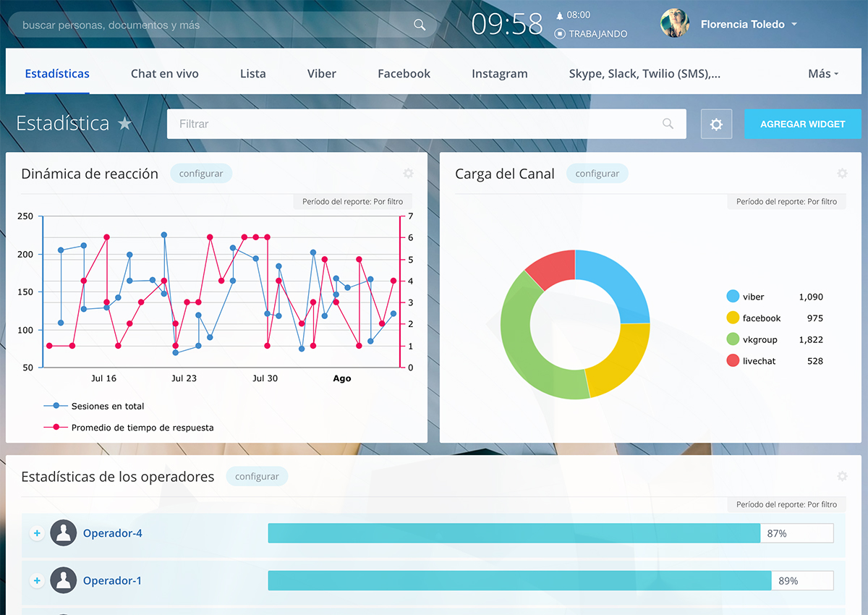Click the magnifier icon in Filtrar field
The image size is (868, 615).
pyautogui.click(x=668, y=124)
